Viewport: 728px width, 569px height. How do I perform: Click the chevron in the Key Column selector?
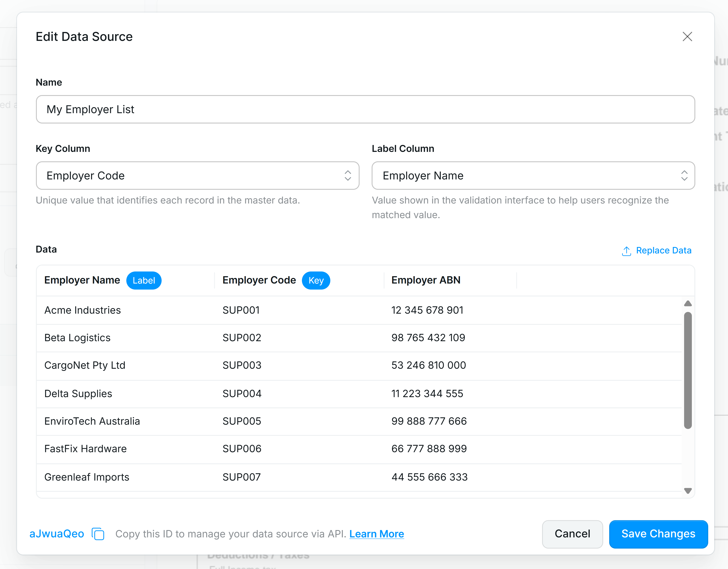click(x=348, y=176)
